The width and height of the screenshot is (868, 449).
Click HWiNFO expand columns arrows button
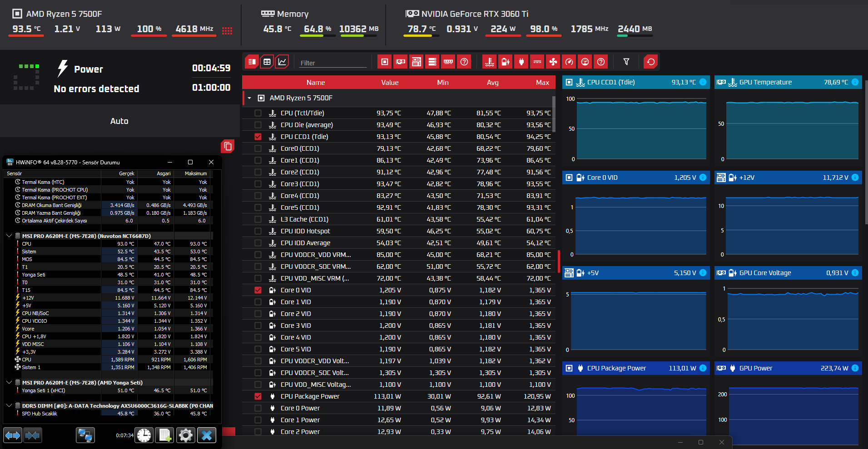[13, 435]
